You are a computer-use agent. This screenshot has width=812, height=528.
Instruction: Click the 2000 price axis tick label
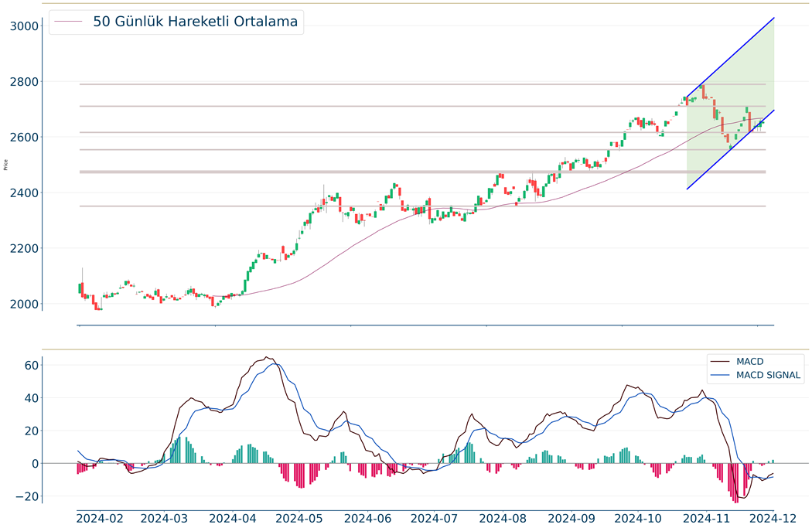tap(25, 305)
